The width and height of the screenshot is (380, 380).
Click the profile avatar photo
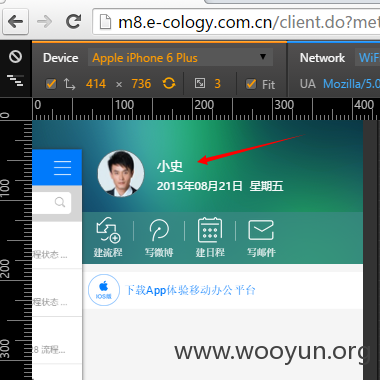121,173
